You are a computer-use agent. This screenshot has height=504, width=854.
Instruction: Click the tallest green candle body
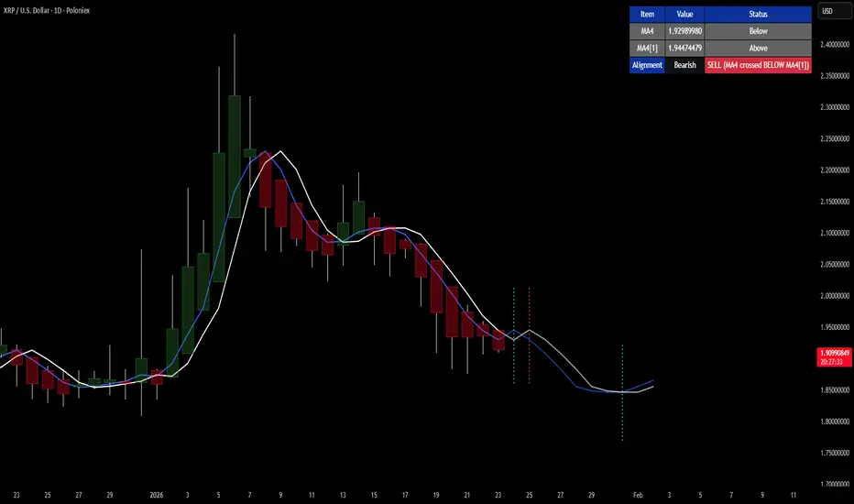(235, 157)
